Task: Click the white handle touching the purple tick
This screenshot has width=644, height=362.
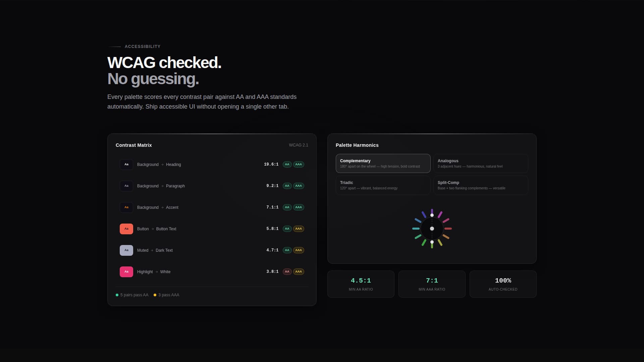Action: pos(432,215)
